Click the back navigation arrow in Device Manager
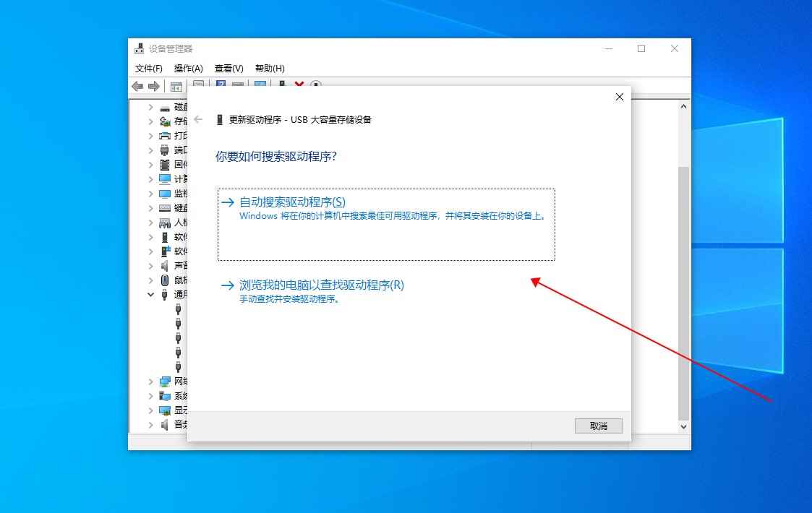The height and width of the screenshot is (513, 812). pos(137,86)
